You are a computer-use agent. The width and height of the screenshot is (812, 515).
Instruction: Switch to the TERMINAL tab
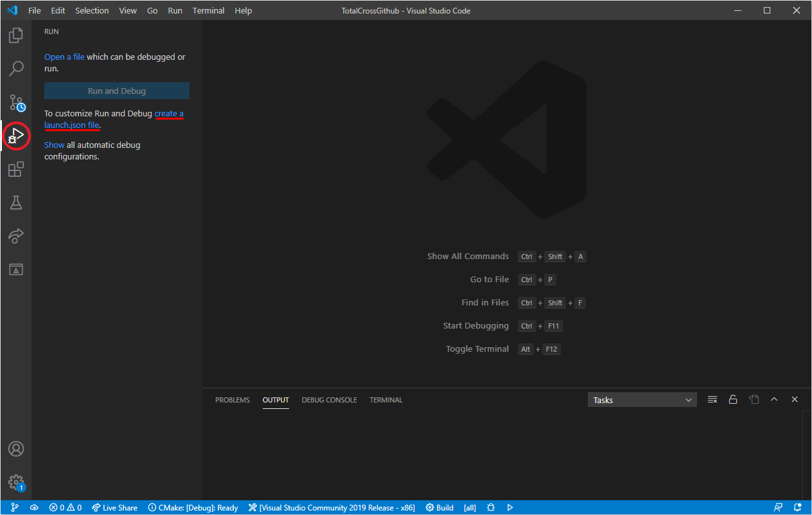click(x=386, y=400)
